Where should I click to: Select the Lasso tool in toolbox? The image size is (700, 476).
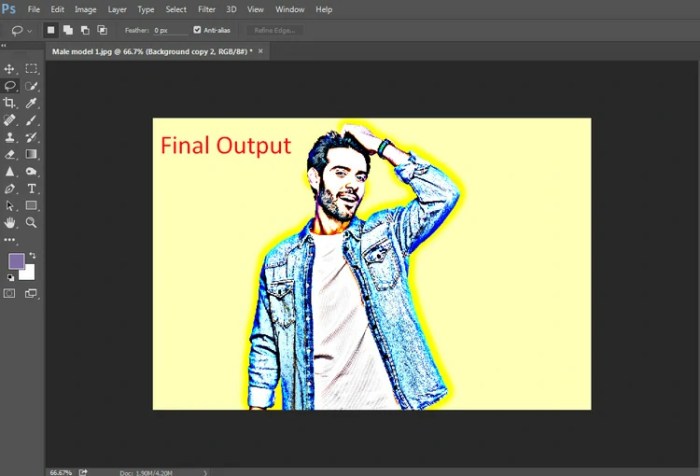10,86
